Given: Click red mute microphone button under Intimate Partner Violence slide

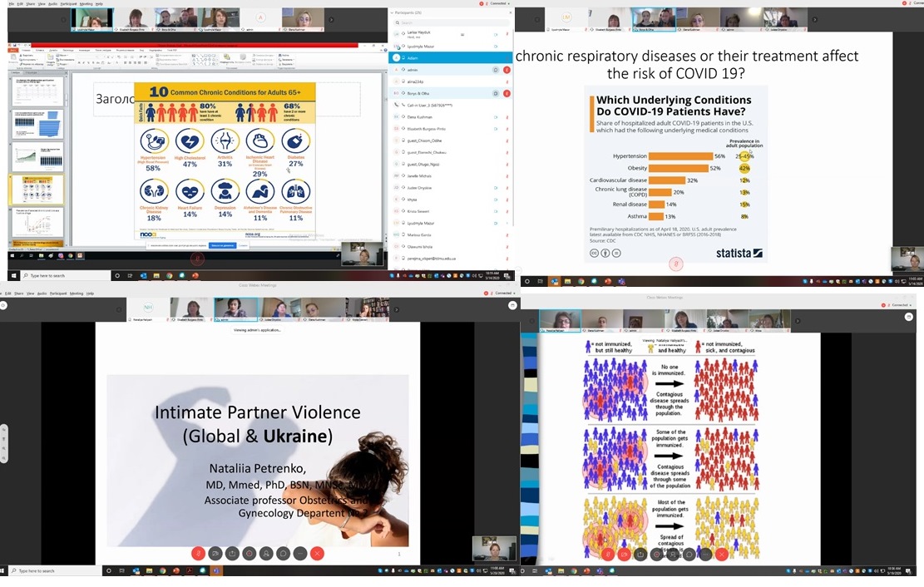Looking at the screenshot, I should coord(198,553).
